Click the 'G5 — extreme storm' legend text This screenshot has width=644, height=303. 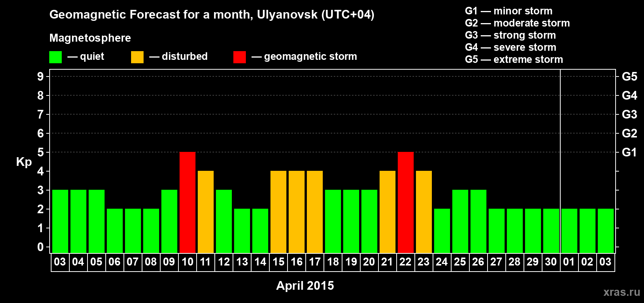tap(514, 59)
